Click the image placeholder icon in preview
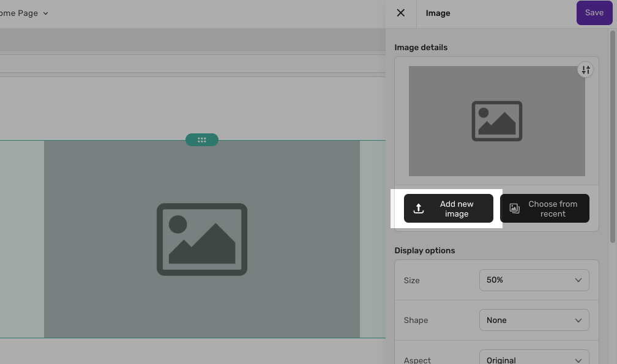 (497, 121)
